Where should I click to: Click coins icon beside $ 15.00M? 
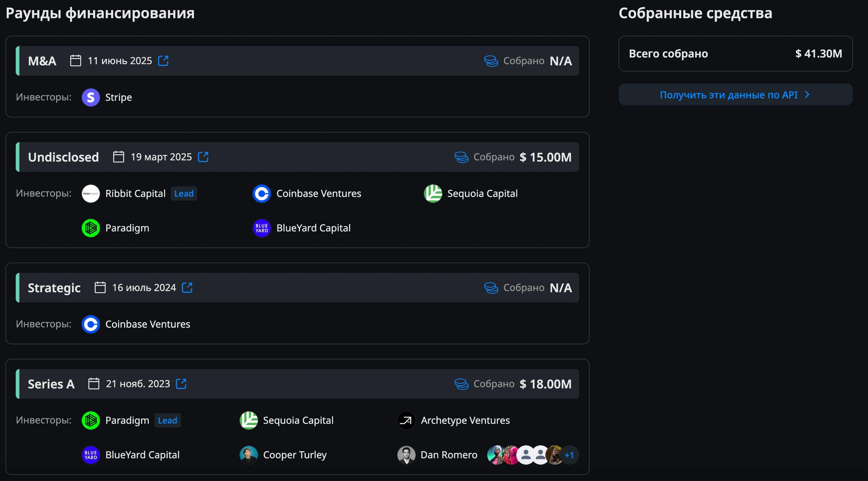click(x=461, y=157)
